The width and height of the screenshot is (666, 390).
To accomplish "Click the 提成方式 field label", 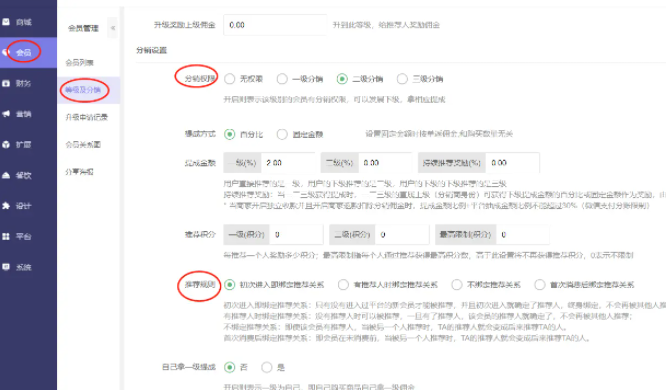I will pos(200,133).
